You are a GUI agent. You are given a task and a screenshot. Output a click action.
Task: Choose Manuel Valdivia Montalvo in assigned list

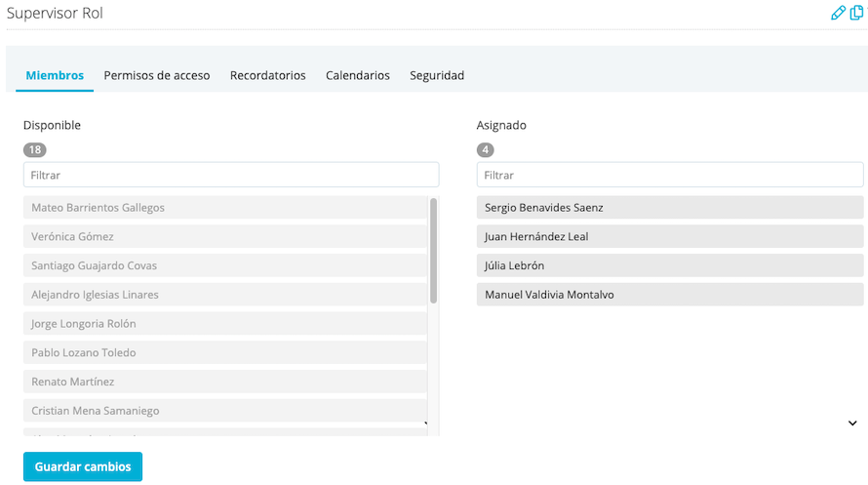pos(670,295)
